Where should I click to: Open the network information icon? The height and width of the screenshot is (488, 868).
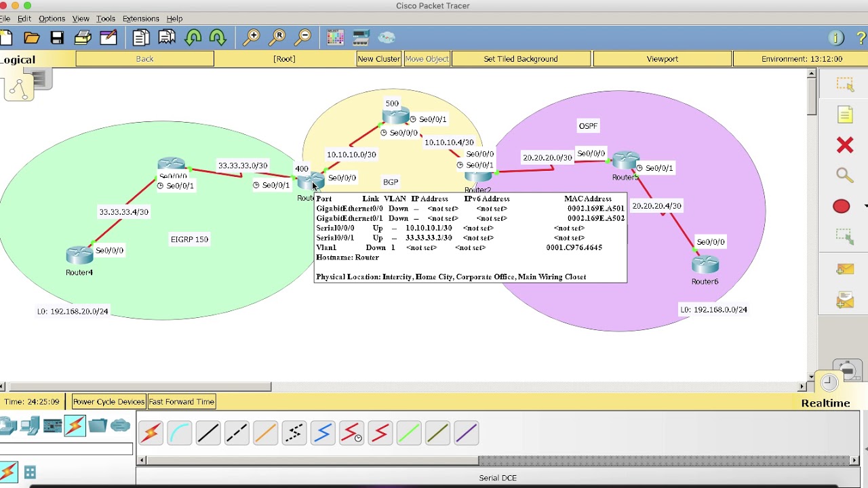click(x=836, y=38)
